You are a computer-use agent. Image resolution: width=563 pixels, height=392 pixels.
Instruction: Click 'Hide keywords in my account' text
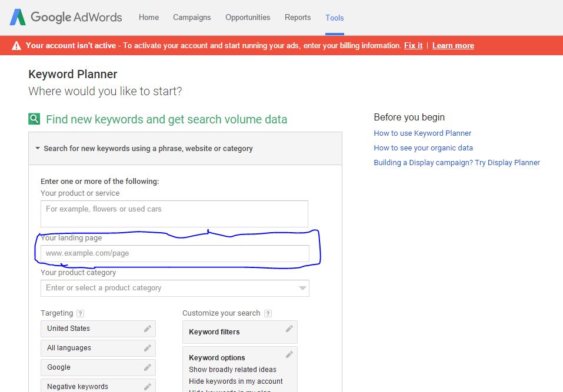click(235, 381)
